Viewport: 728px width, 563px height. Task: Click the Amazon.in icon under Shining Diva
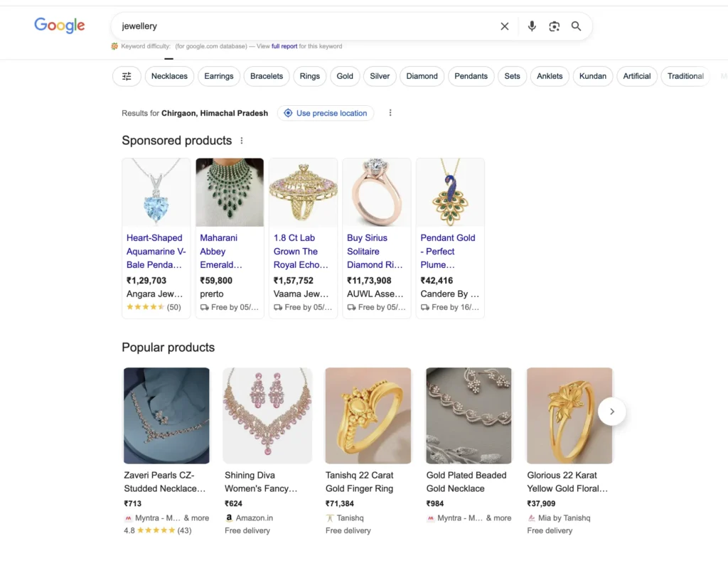tap(228, 518)
